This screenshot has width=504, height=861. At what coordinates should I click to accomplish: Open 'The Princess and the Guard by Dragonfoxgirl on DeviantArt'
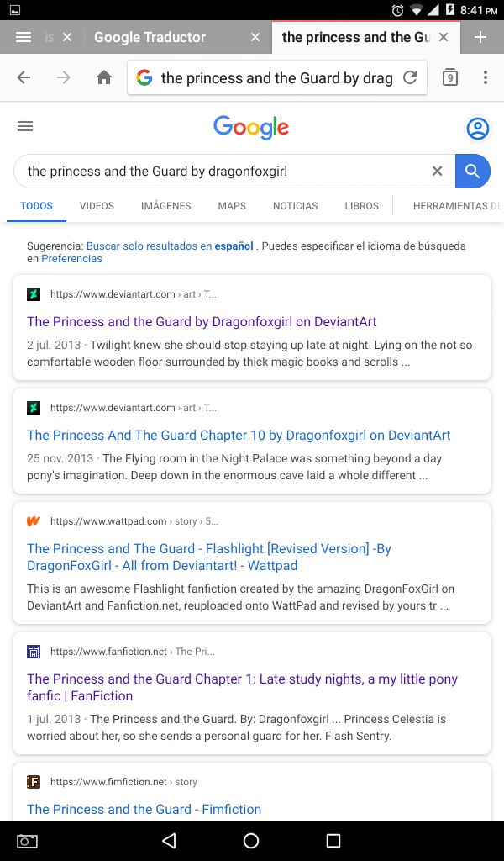(202, 322)
